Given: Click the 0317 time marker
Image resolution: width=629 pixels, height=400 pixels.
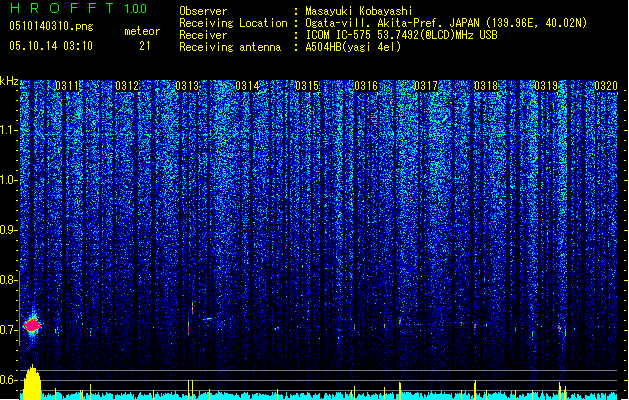Looking at the screenshot, I should coord(426,86).
